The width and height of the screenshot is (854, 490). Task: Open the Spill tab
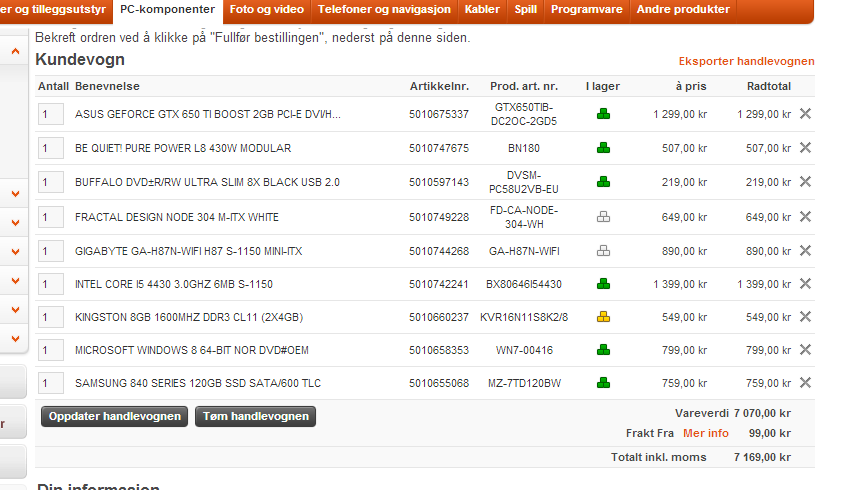click(526, 10)
